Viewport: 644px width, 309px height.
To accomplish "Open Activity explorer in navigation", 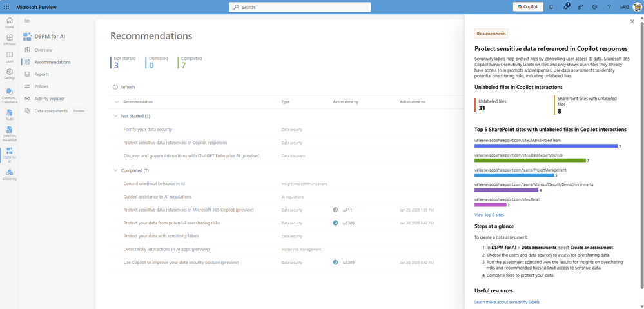I will [50, 99].
